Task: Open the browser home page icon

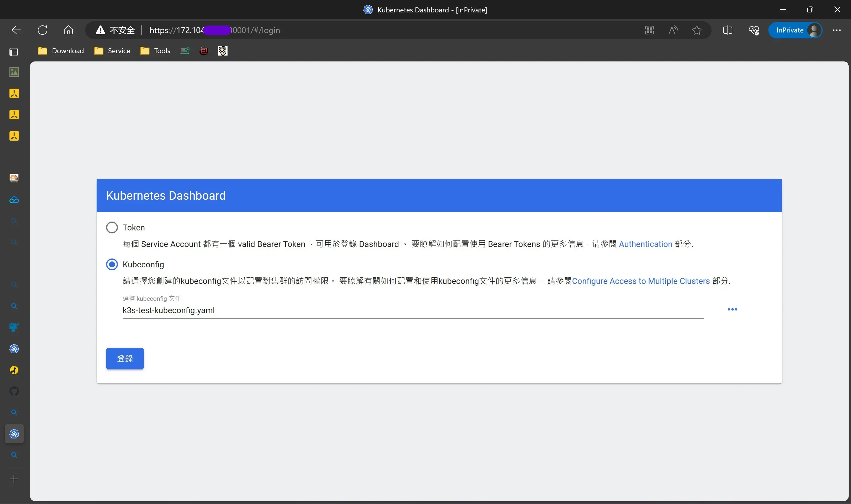Action: coord(68,30)
